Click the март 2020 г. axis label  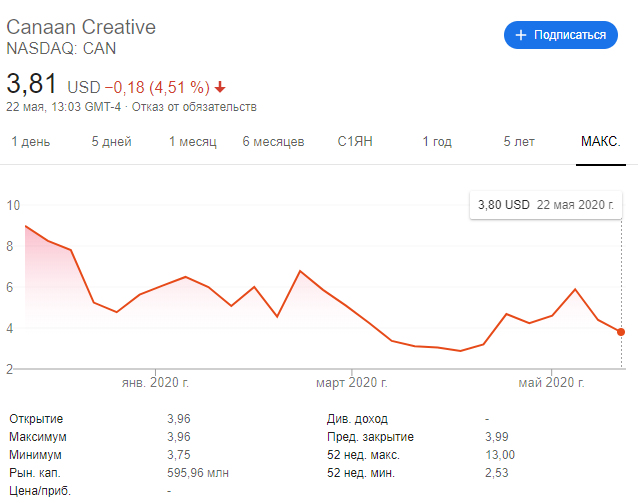coord(352,383)
